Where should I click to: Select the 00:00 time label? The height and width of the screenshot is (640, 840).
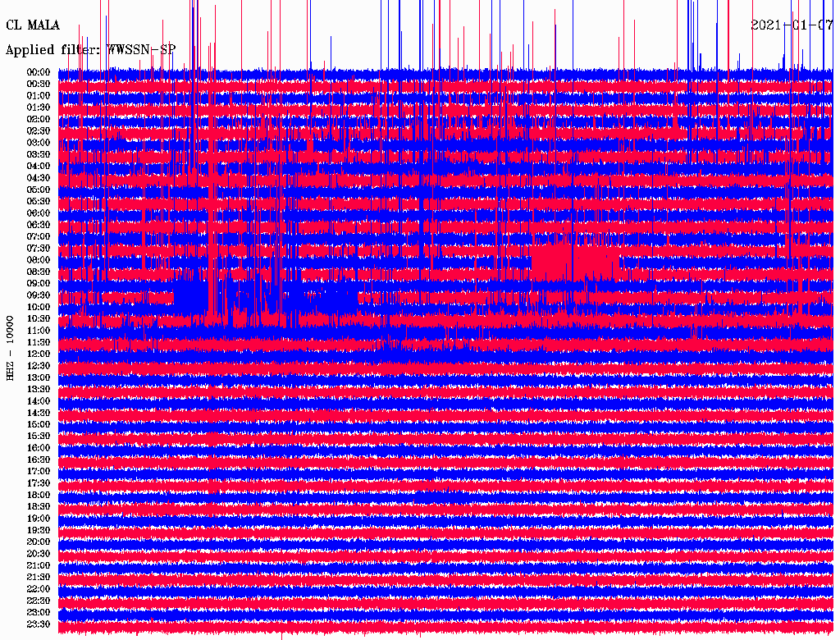coord(39,72)
